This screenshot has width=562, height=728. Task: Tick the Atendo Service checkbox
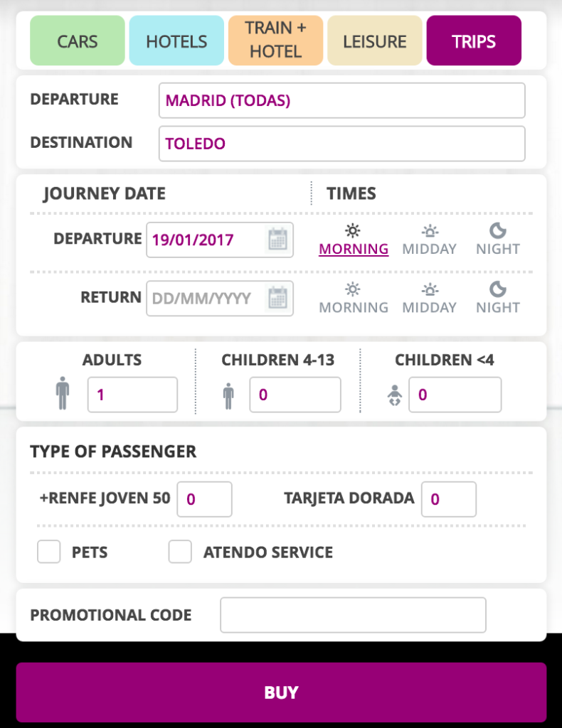tap(180, 552)
